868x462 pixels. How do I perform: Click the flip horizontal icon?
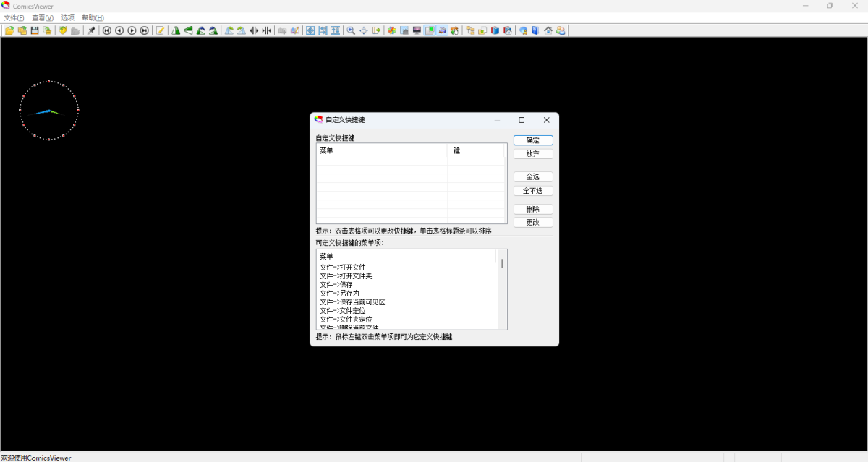176,30
